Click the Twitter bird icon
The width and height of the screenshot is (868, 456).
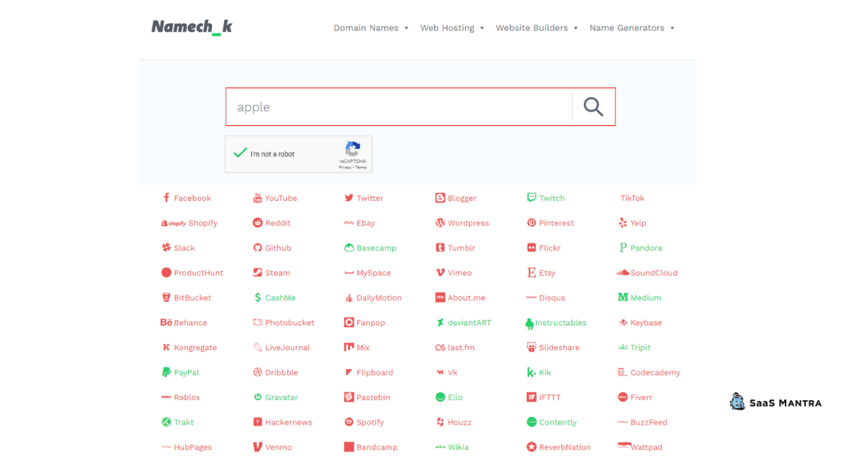pyautogui.click(x=349, y=198)
